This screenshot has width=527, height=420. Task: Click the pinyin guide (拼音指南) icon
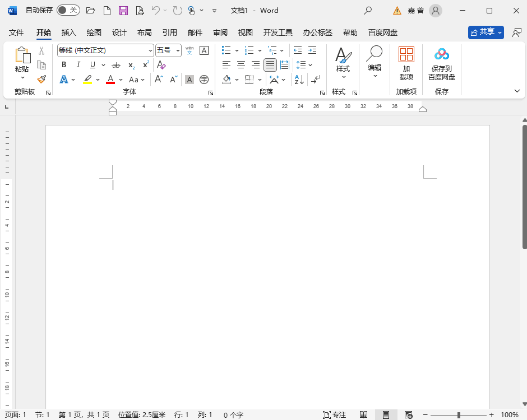(x=189, y=50)
